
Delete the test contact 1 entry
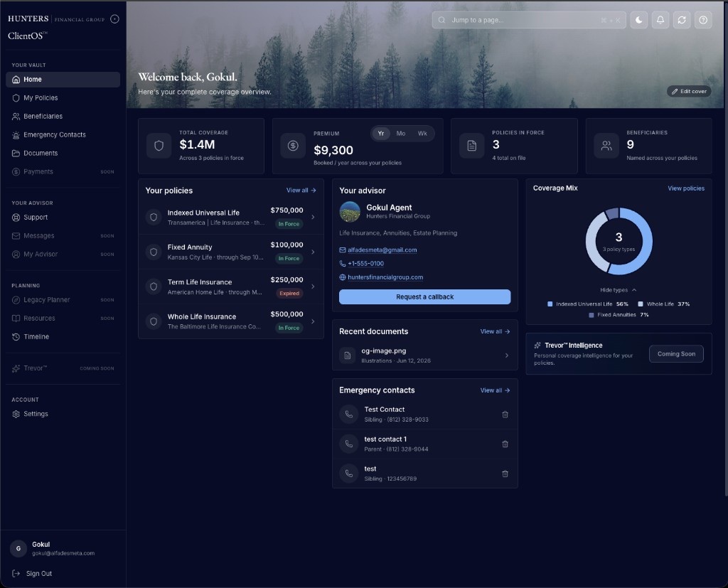pyautogui.click(x=505, y=444)
